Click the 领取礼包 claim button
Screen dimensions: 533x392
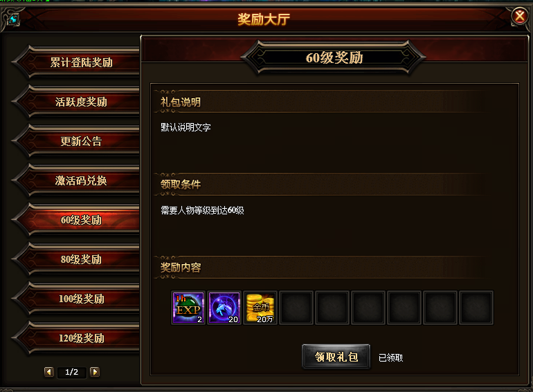tap(336, 356)
